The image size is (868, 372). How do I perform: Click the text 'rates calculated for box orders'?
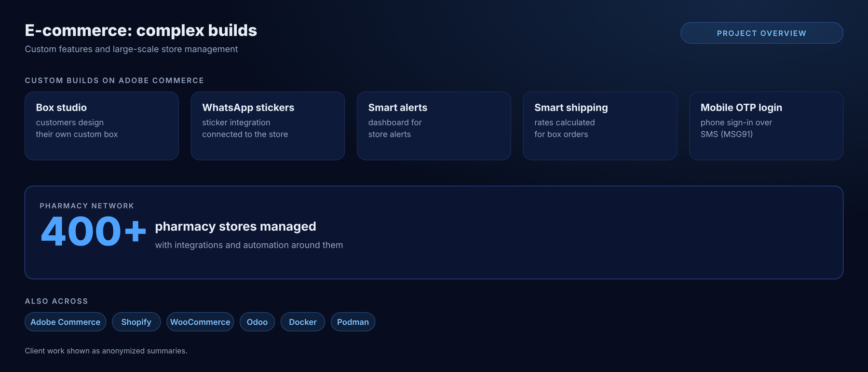(564, 128)
